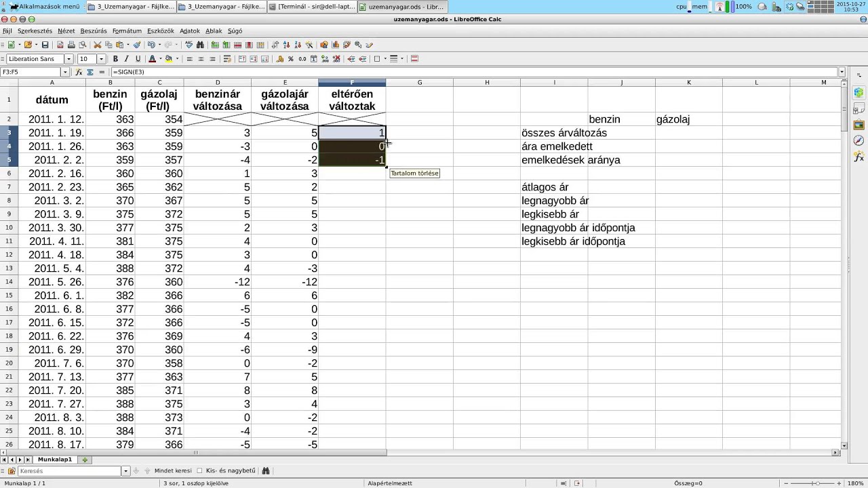Save the document with floppy icon

click(x=45, y=45)
